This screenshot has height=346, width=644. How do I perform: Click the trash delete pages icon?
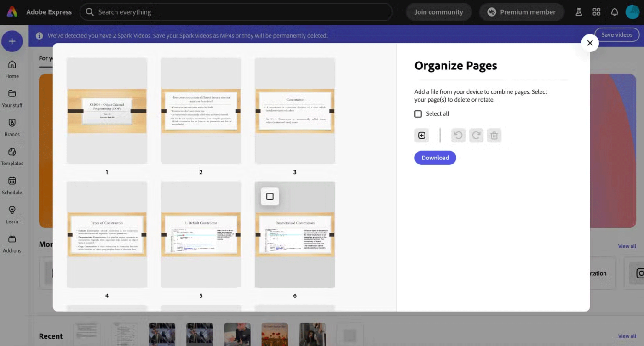494,136
